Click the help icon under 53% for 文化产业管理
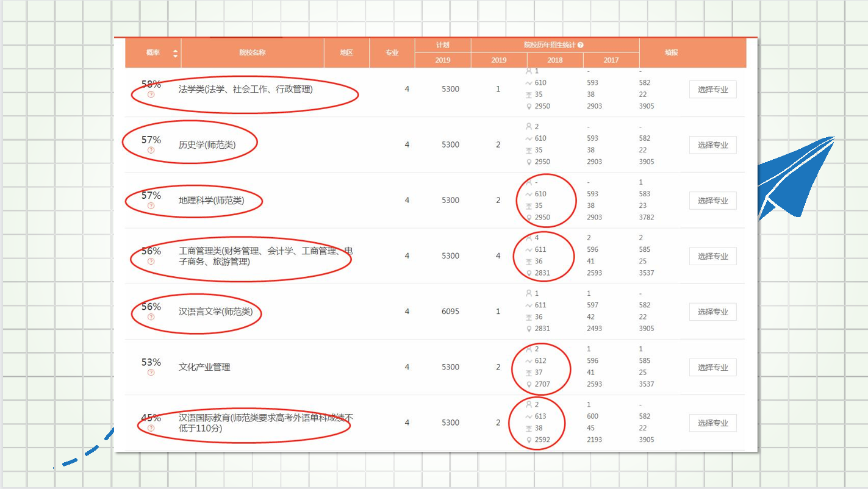 (x=151, y=373)
